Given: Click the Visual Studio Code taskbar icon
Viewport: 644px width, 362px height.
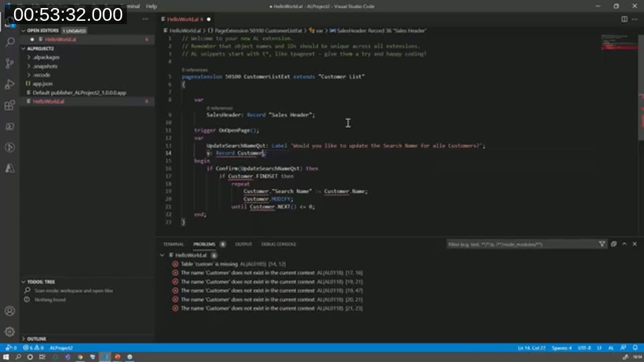Looking at the screenshot, I should (x=105, y=357).
